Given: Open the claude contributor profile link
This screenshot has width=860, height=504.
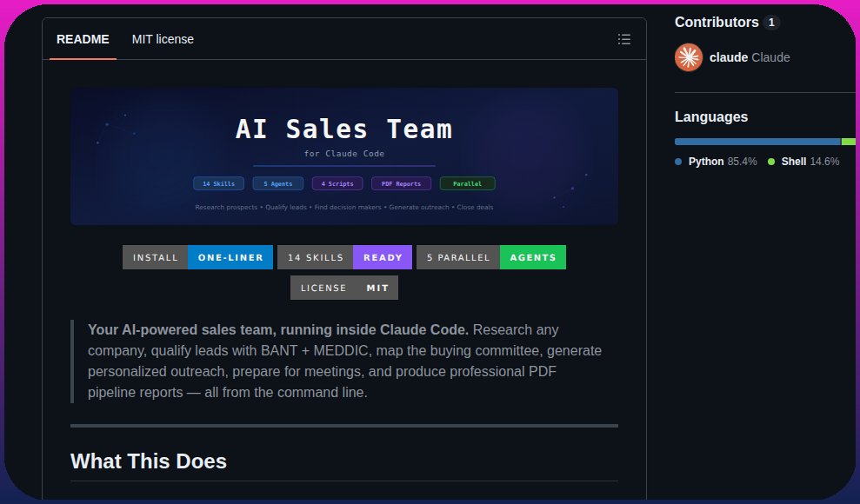Looking at the screenshot, I should coord(750,57).
